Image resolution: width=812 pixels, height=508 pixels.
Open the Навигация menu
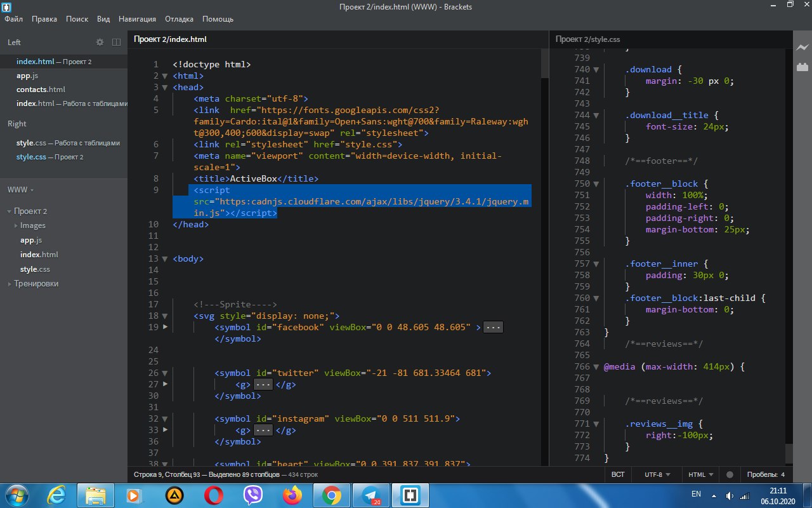coord(138,19)
